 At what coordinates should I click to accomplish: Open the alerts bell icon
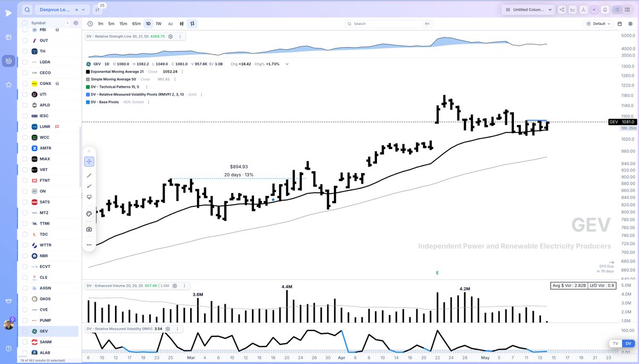coord(605,9)
